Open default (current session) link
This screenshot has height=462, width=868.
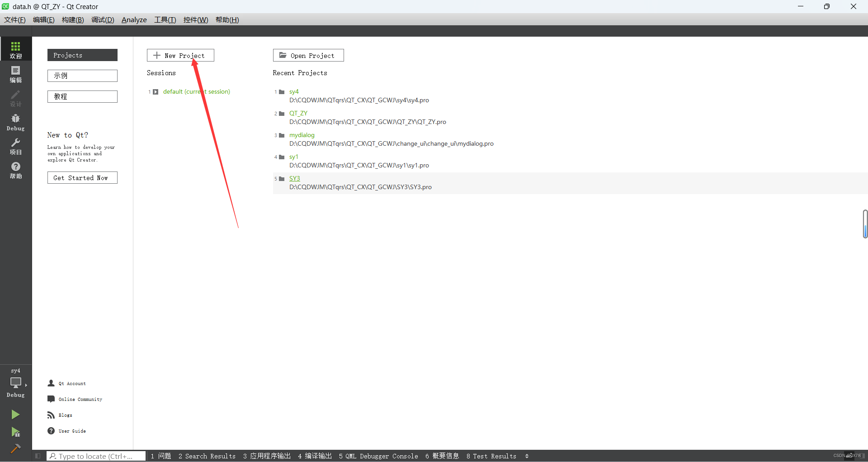click(197, 91)
